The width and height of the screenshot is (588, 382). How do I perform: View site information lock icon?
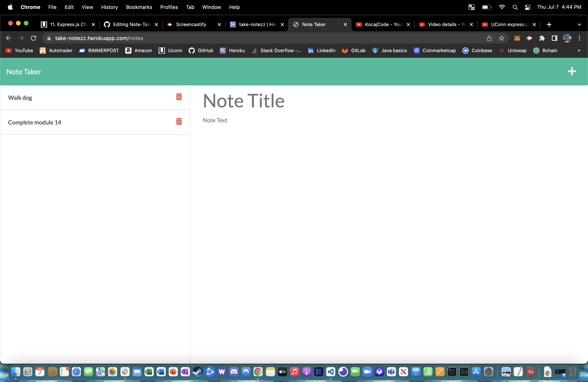point(49,38)
